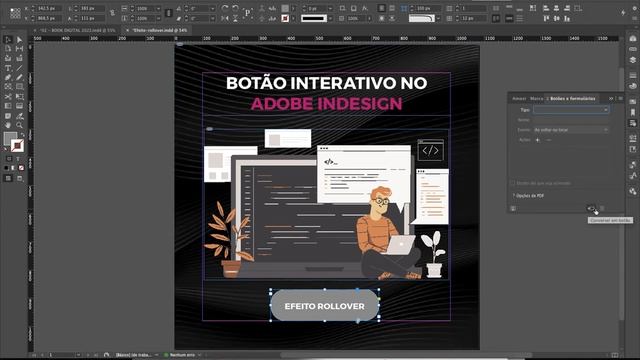The height and width of the screenshot is (360, 640).
Task: Click the rotate 90° counter-clockwise icon
Action: pos(236,8)
